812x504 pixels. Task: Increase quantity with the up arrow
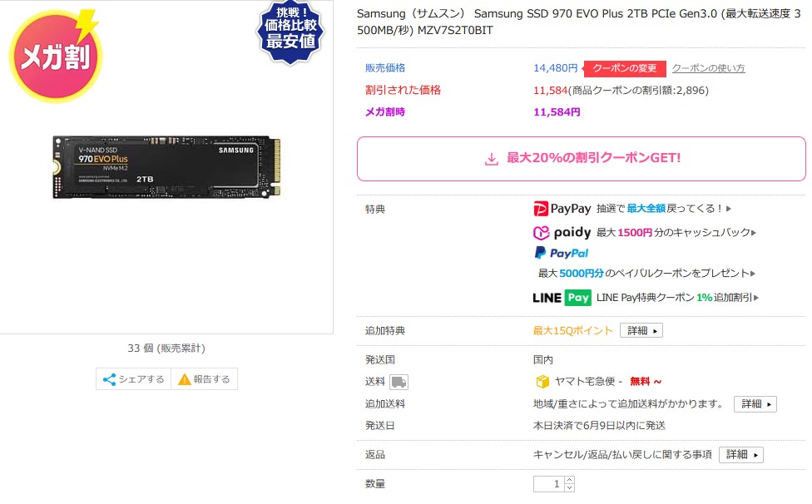569,480
